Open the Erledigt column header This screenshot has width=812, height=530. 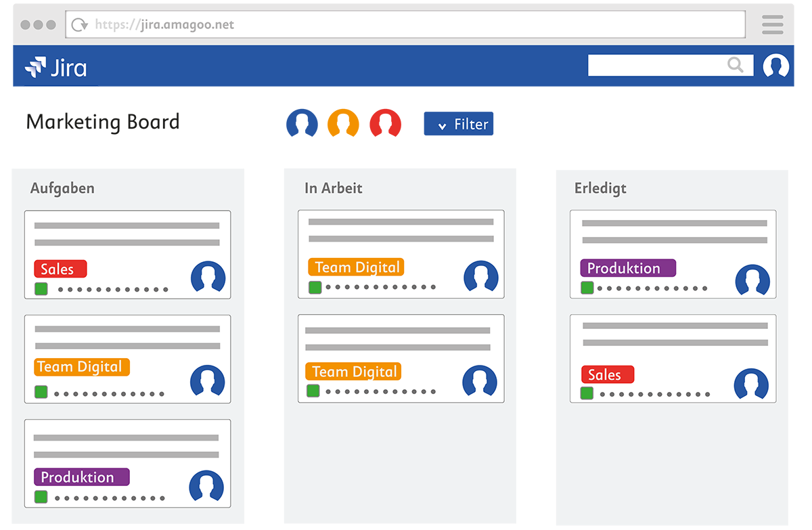pyautogui.click(x=601, y=188)
